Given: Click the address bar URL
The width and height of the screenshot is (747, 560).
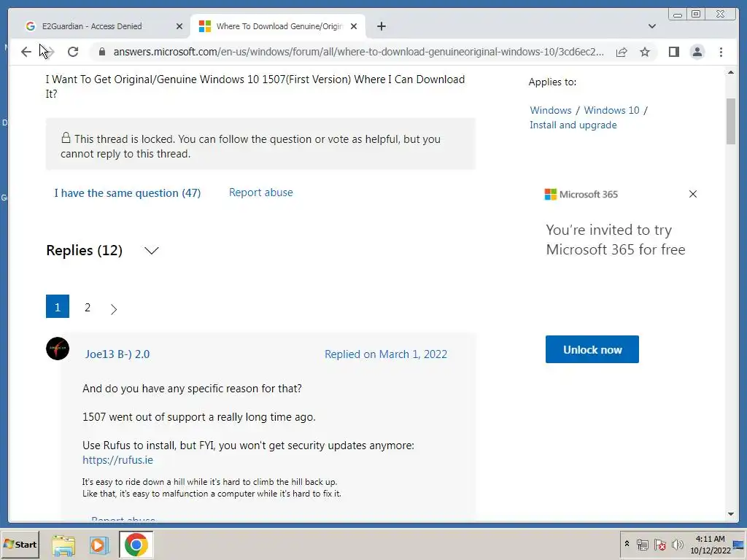Looking at the screenshot, I should pyautogui.click(x=358, y=52).
